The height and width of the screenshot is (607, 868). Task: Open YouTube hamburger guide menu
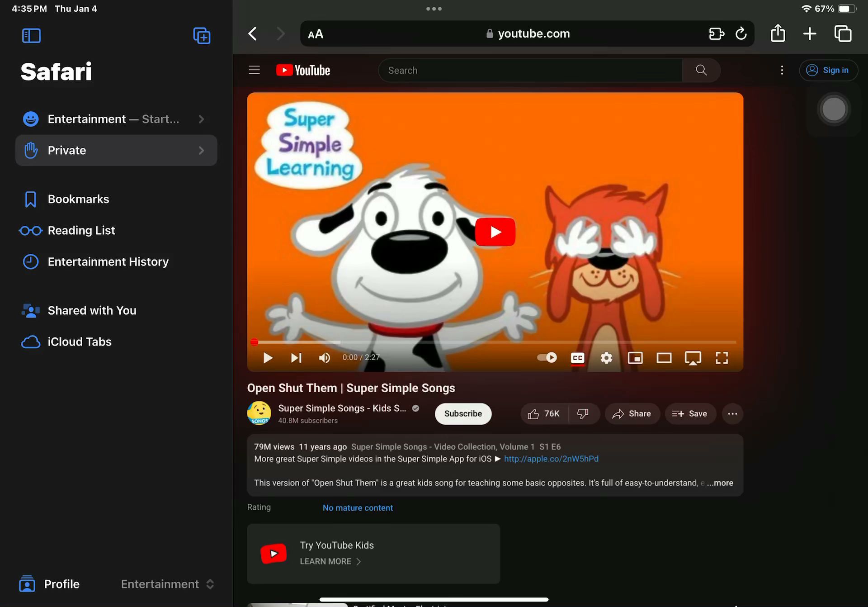254,70
